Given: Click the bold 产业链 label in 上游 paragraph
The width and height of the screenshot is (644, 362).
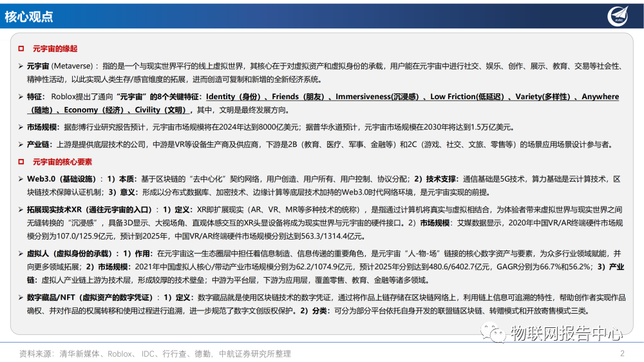Looking at the screenshot, I should point(38,145).
